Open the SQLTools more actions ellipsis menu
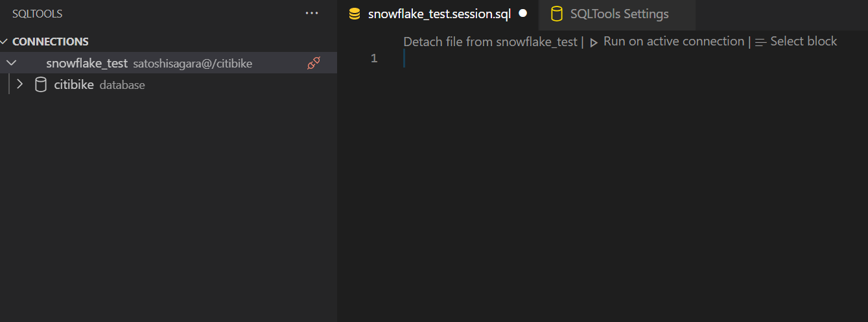The width and height of the screenshot is (868, 322). 312,14
